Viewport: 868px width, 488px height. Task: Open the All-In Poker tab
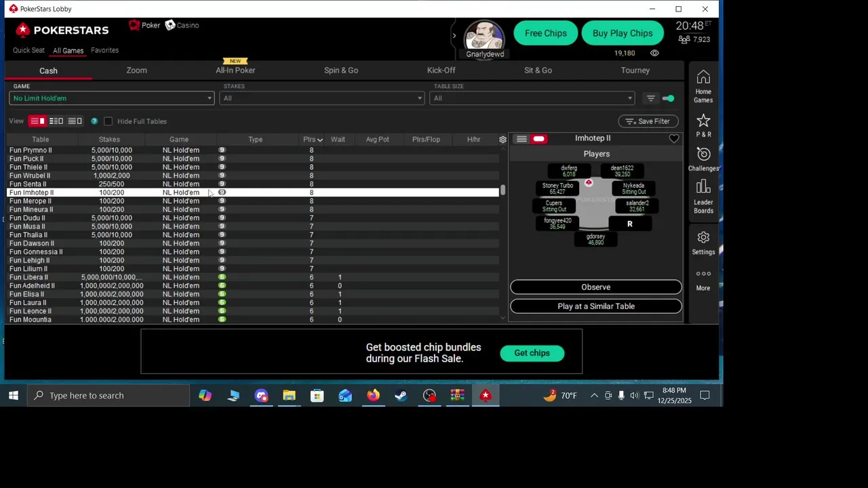coord(235,70)
